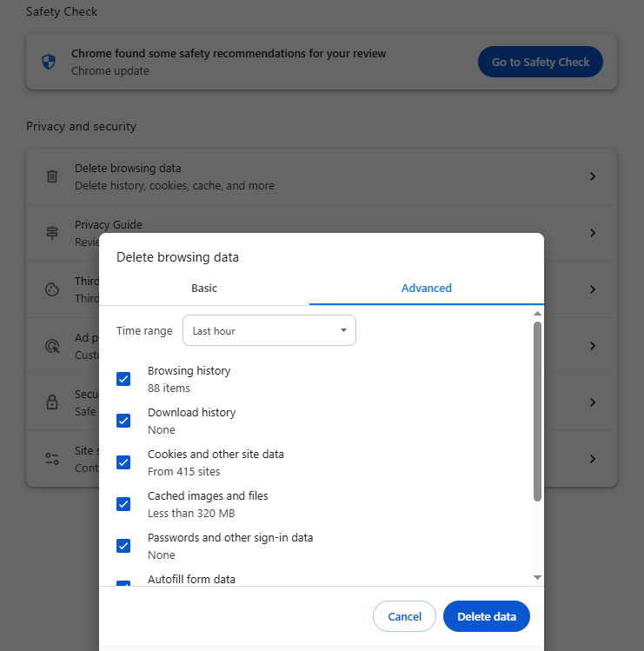This screenshot has height=651, width=644.
Task: Click the third-party cookies cookie icon
Action: tap(52, 289)
